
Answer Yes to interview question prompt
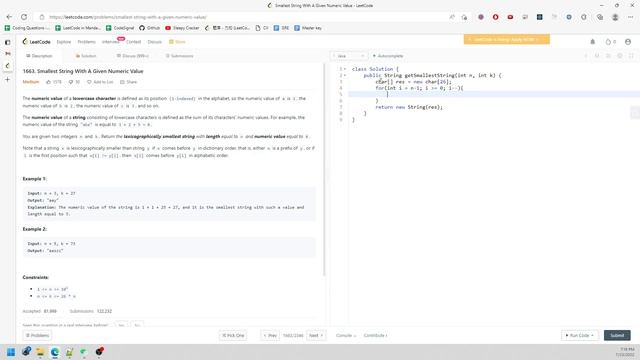click(121, 325)
